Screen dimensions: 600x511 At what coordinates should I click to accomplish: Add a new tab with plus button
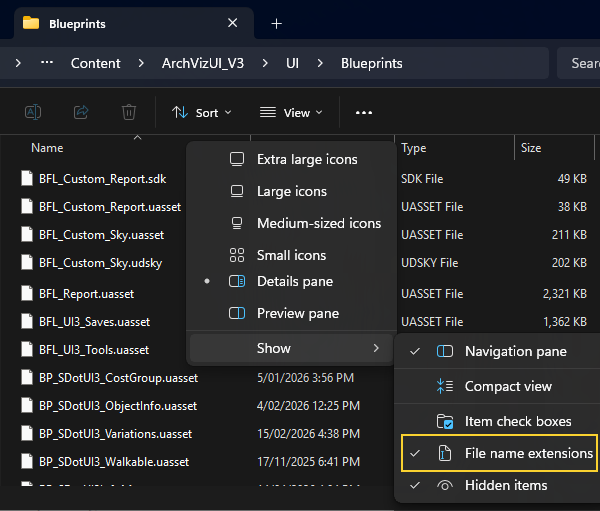pyautogui.click(x=277, y=23)
